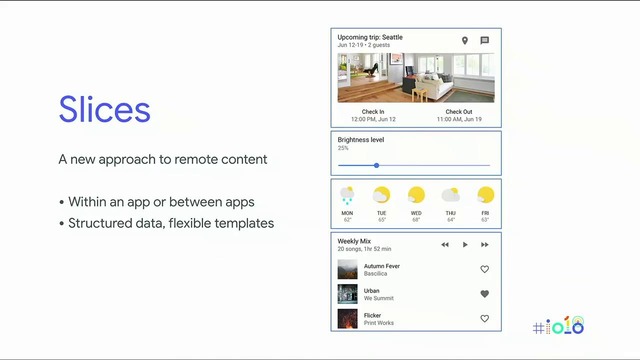Adjust the Brightness level slider handle

[x=376, y=165]
